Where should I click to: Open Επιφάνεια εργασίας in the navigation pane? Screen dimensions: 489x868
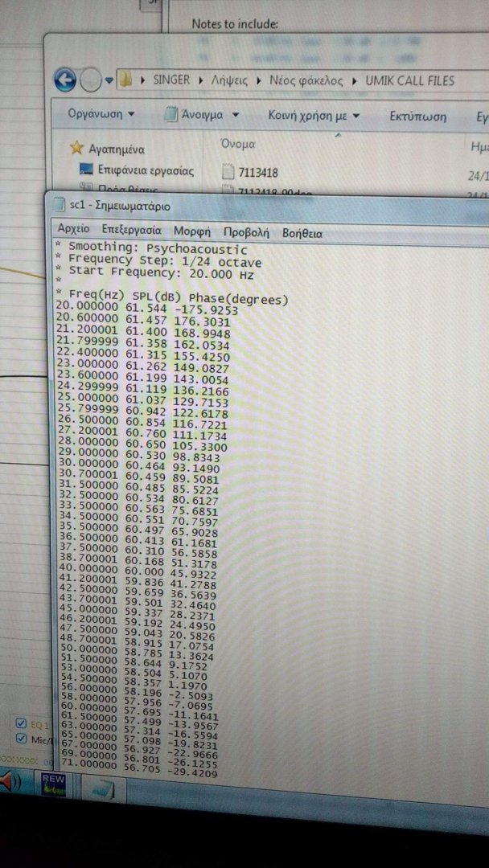tap(146, 170)
